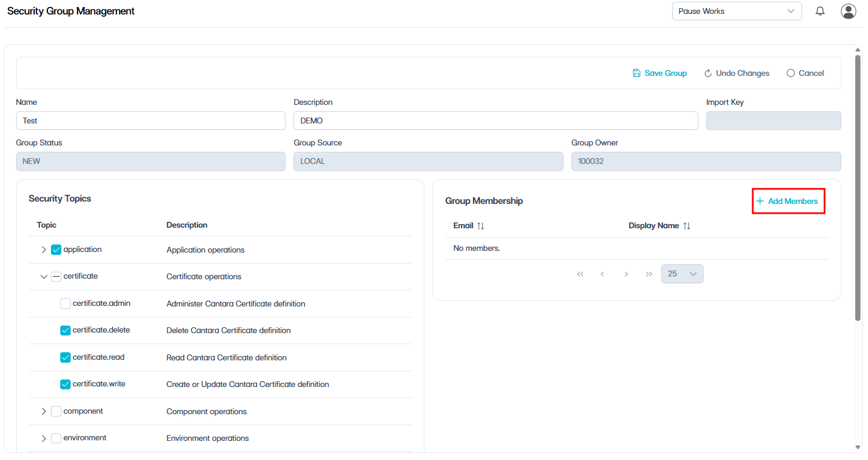This screenshot has width=868, height=460.
Task: Click 'Delete Cantara Certificate definition' text
Action: pyautogui.click(x=229, y=331)
